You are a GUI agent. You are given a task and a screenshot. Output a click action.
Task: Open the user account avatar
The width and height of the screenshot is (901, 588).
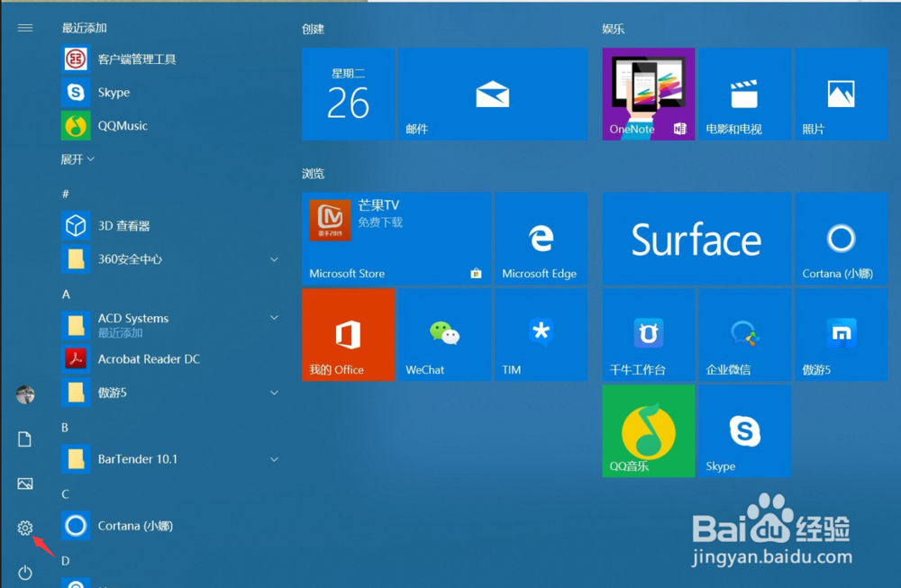[x=25, y=394]
